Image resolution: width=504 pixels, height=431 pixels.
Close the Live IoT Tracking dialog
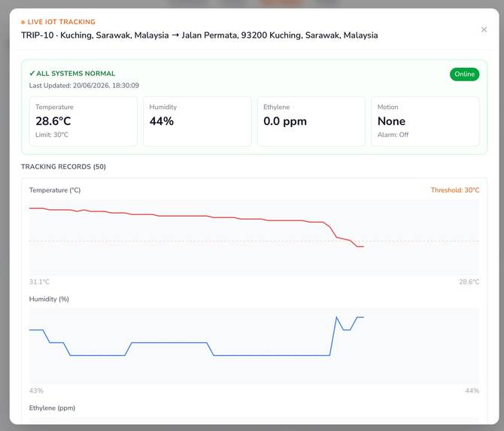point(484,29)
